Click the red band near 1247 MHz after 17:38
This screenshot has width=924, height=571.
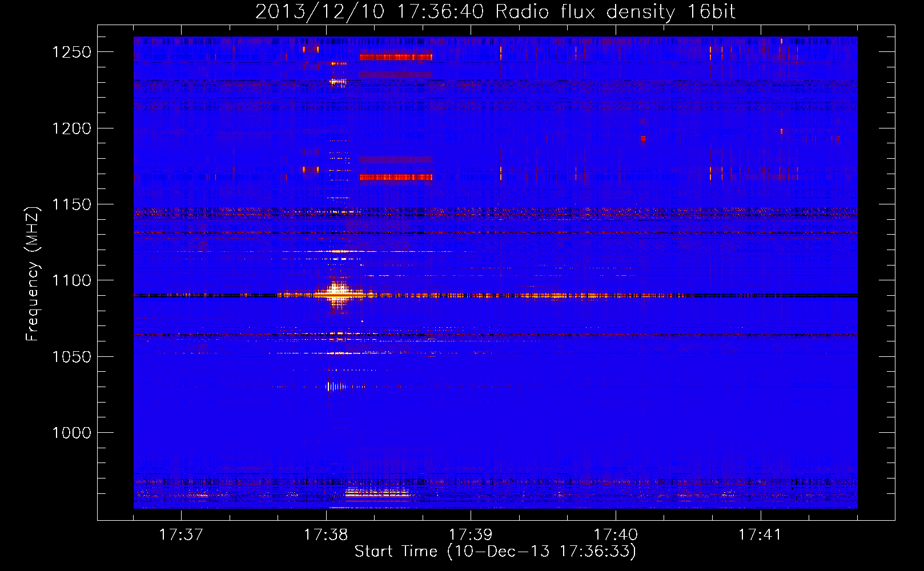(x=396, y=57)
